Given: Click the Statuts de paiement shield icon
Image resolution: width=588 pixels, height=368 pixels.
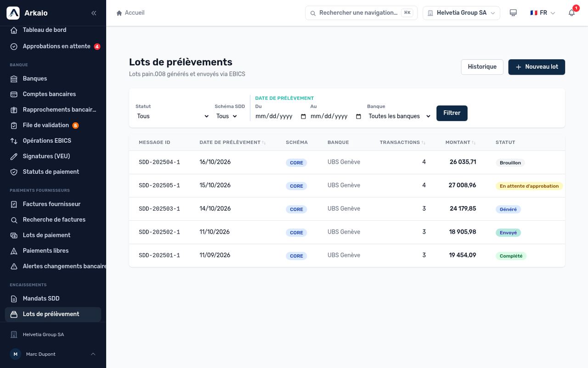Looking at the screenshot, I should 14,172.
